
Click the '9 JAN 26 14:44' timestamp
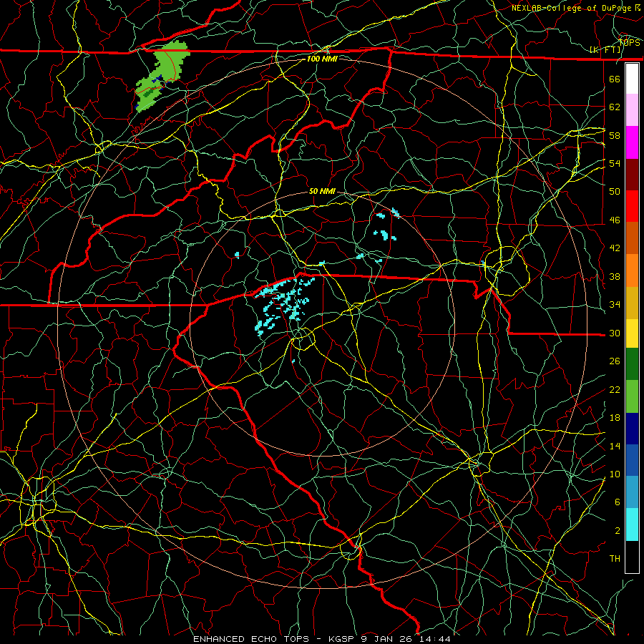click(406, 639)
